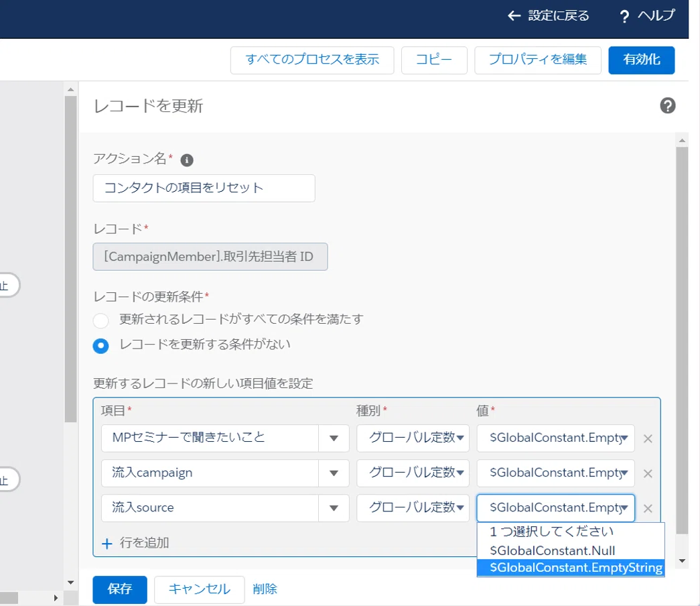Screen dimensions: 700x606
Task: Click right panel scrollbar up arrow
Action: click(x=682, y=140)
